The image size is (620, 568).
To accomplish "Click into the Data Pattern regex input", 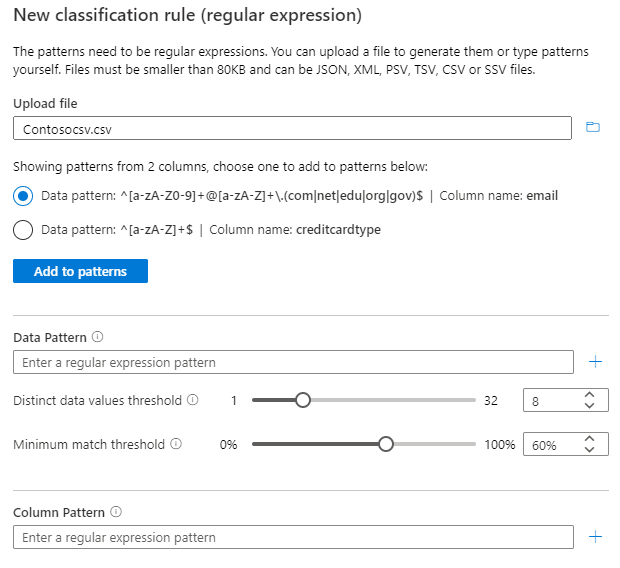I will click(292, 362).
